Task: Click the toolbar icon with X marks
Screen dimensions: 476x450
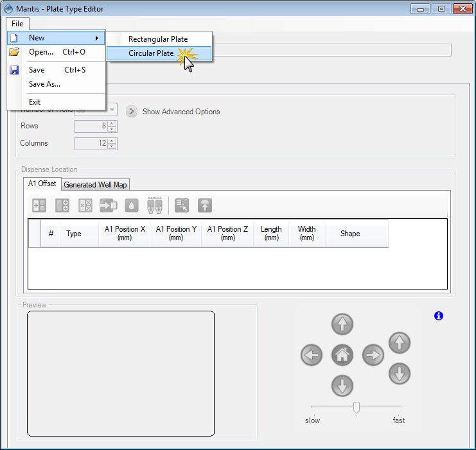Action: click(85, 205)
